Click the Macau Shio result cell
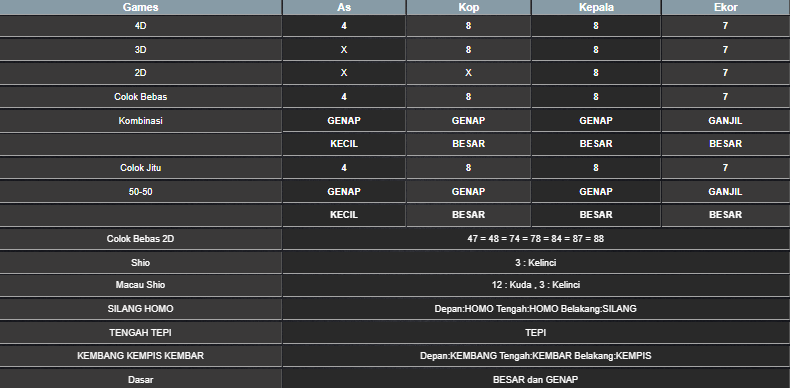790x388 pixels. tap(536, 285)
